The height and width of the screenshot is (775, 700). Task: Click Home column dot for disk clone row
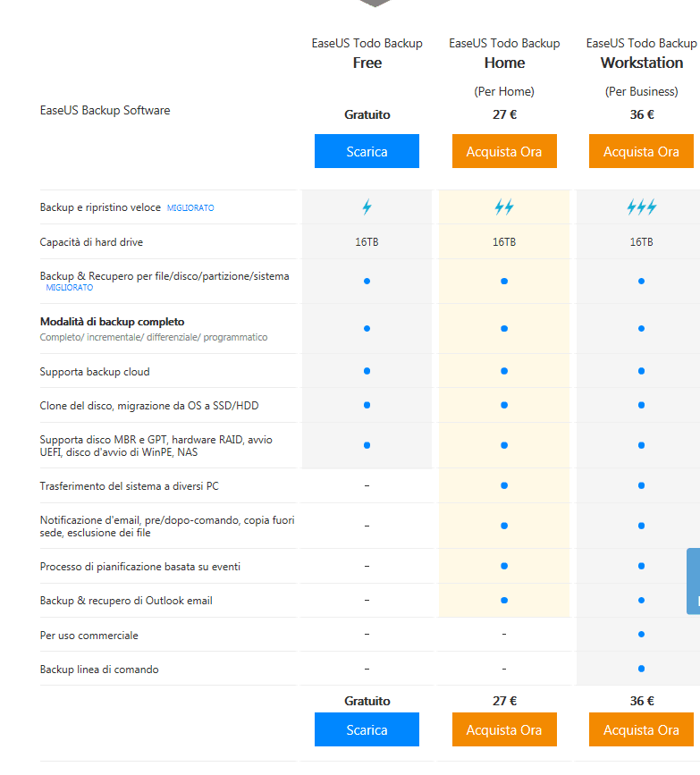504,405
